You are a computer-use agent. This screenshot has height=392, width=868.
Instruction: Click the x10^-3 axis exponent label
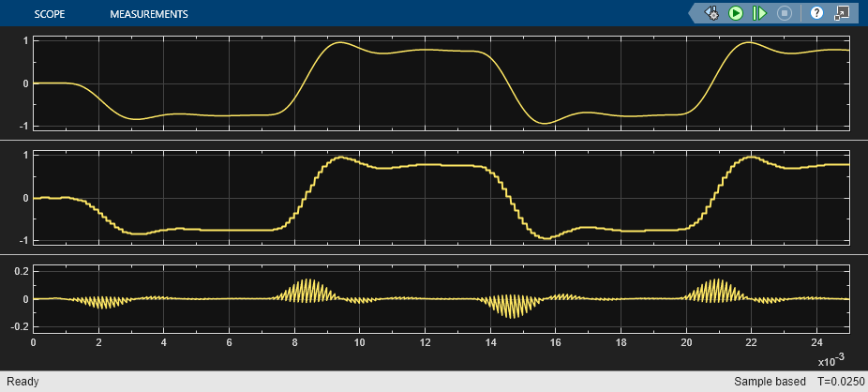click(831, 360)
